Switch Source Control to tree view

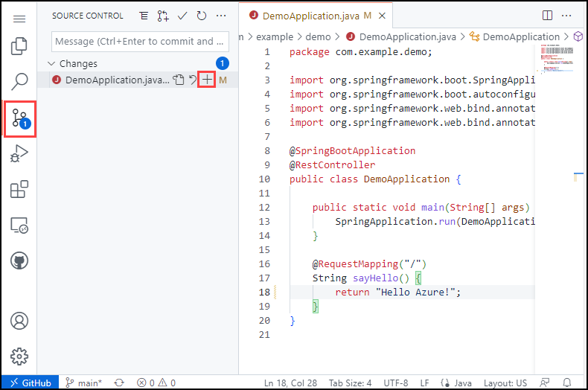(x=144, y=16)
